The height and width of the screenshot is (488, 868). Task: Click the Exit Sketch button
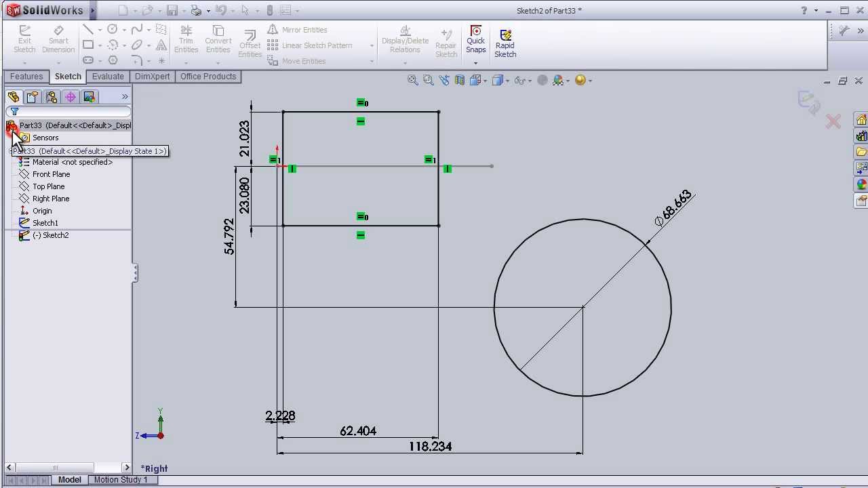[24, 39]
